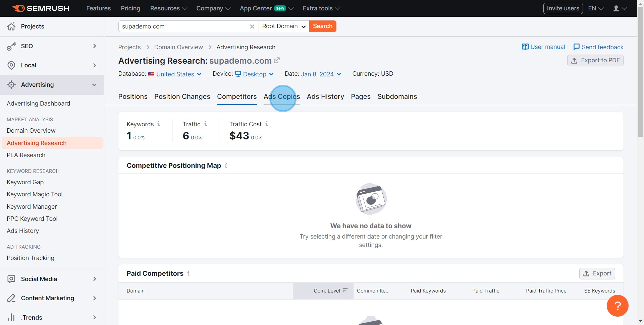Open the EN language selector
644x325 pixels.
coord(596,8)
